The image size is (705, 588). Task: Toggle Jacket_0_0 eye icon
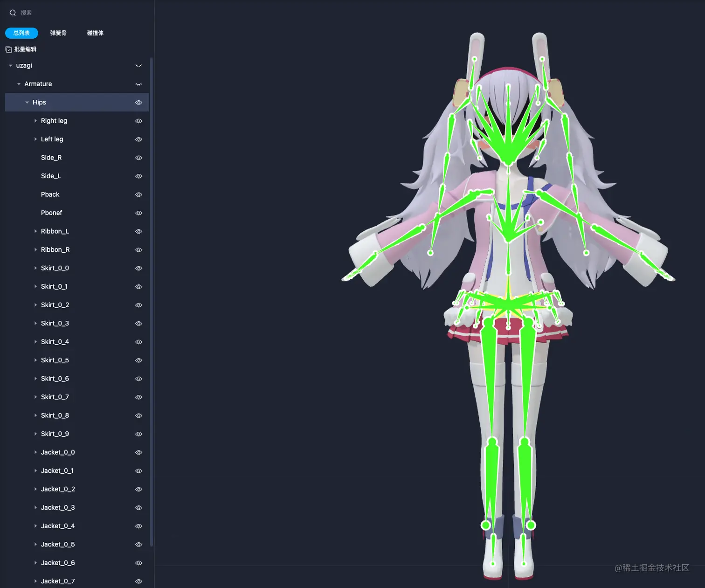pos(138,452)
